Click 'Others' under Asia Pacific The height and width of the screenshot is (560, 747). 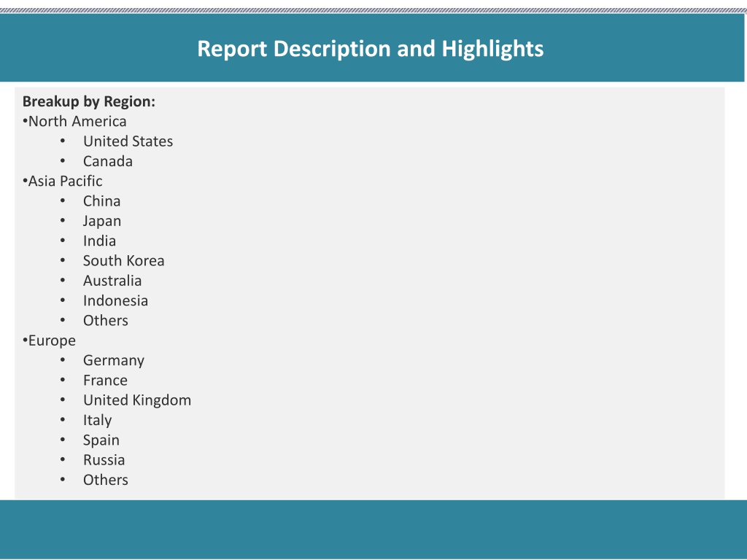click(105, 321)
